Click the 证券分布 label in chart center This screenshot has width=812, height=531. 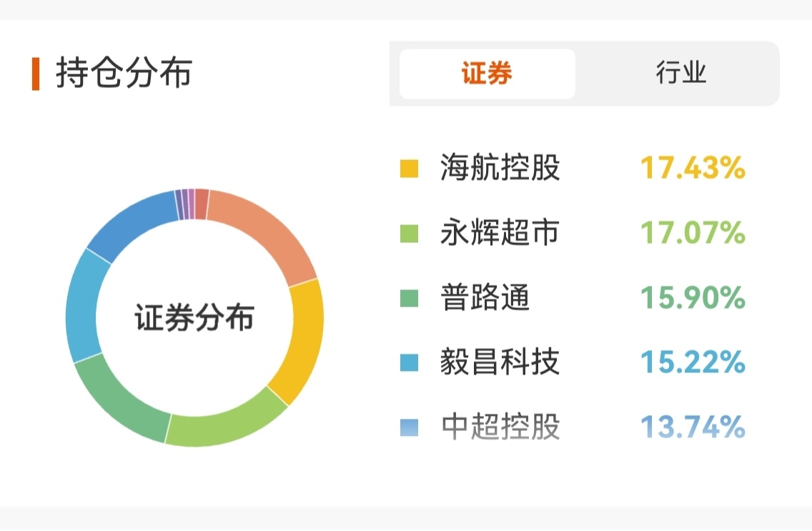[x=194, y=318]
